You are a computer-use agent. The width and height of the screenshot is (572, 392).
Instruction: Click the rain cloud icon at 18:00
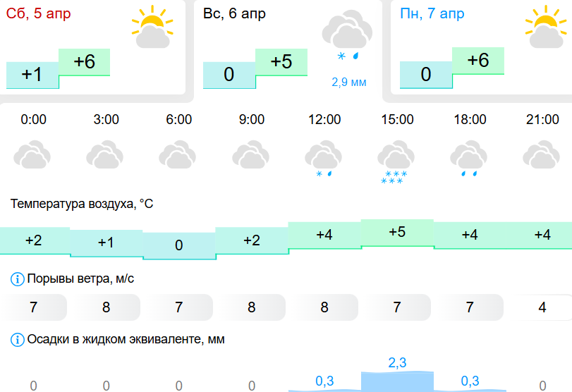[x=469, y=158]
